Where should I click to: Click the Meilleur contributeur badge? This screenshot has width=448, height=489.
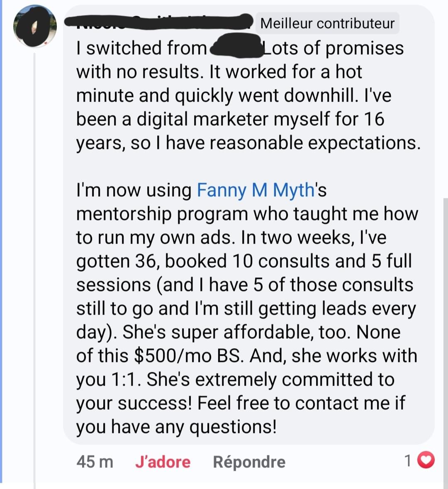(327, 23)
